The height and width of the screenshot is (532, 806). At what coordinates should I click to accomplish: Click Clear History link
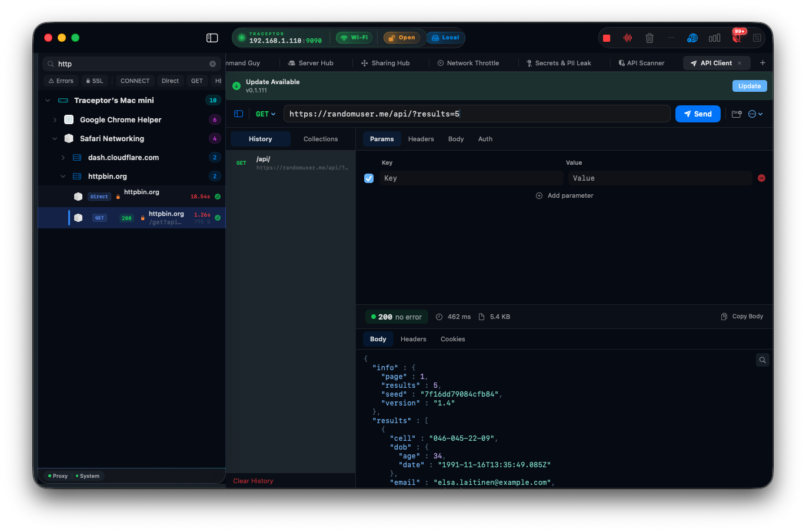click(253, 481)
